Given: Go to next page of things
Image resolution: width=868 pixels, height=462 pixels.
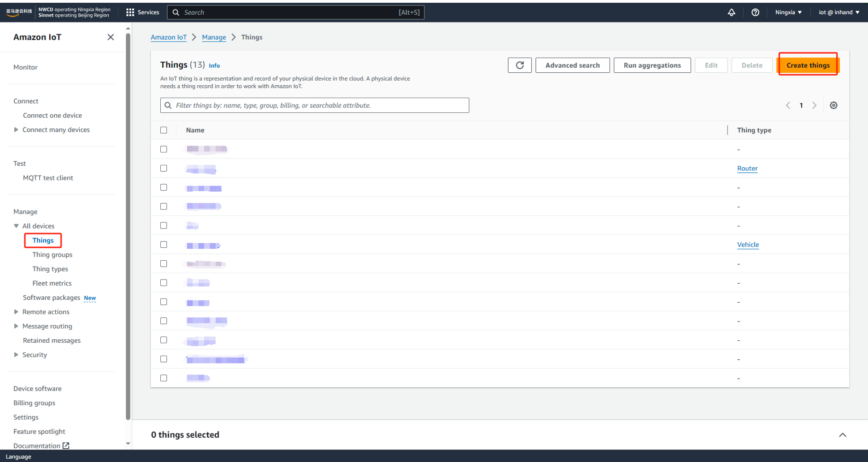Looking at the screenshot, I should pyautogui.click(x=814, y=105).
